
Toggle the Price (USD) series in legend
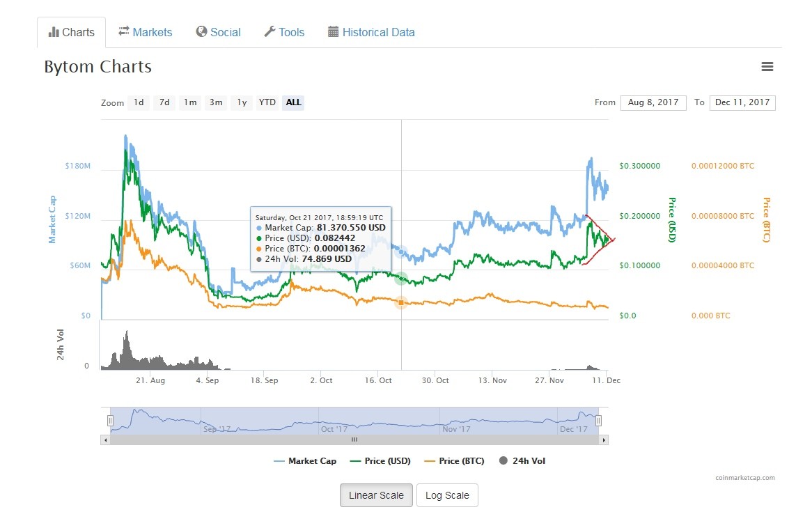point(381,461)
